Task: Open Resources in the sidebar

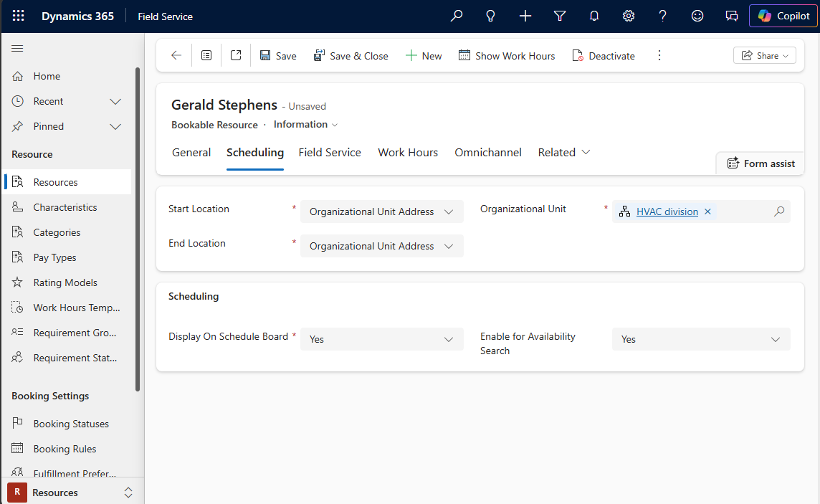Action: tap(67, 182)
